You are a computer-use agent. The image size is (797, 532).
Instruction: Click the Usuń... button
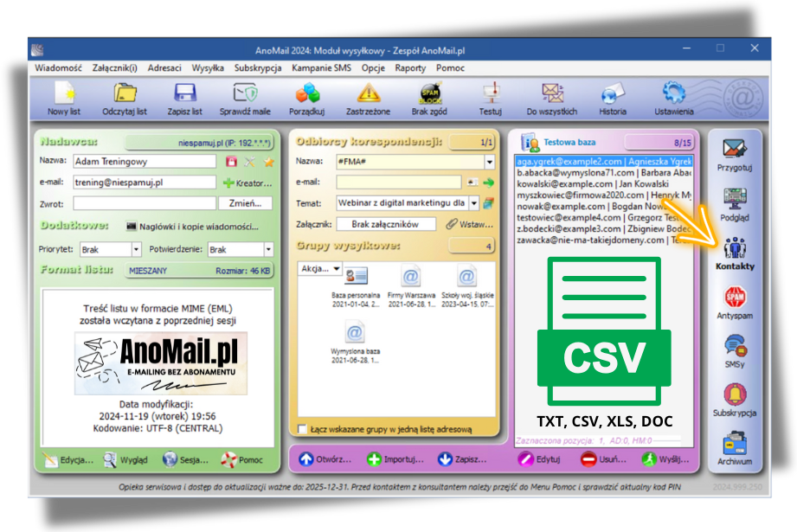(x=603, y=459)
